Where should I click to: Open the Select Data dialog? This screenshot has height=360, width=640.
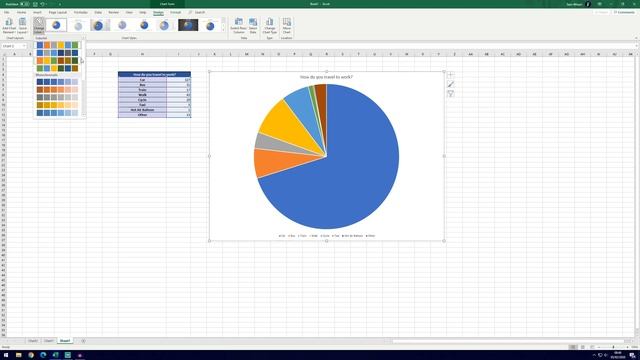point(253,26)
